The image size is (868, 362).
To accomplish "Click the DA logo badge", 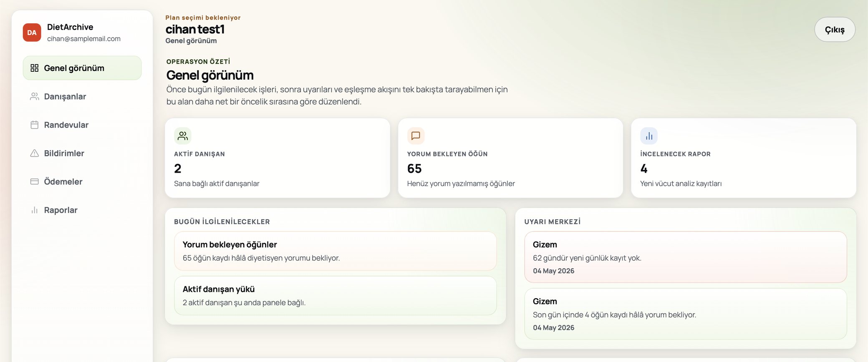I will tap(32, 33).
